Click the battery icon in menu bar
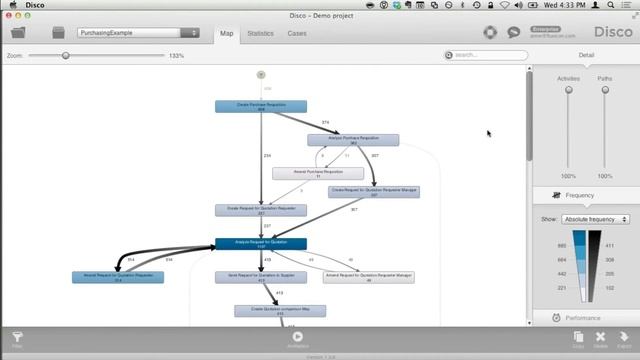The width and height of the screenshot is (640, 360). click(533, 5)
